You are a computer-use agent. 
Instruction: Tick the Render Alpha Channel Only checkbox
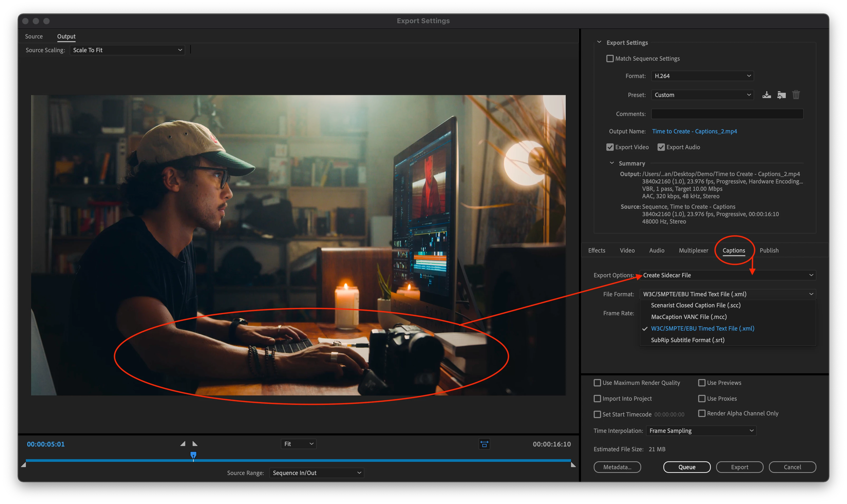pyautogui.click(x=702, y=413)
